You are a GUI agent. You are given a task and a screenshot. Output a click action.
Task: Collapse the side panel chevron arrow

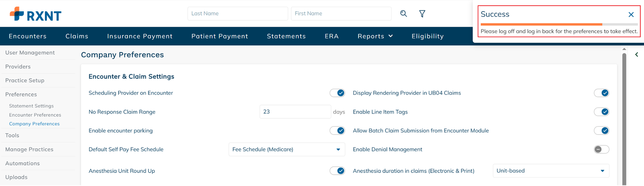(636, 55)
